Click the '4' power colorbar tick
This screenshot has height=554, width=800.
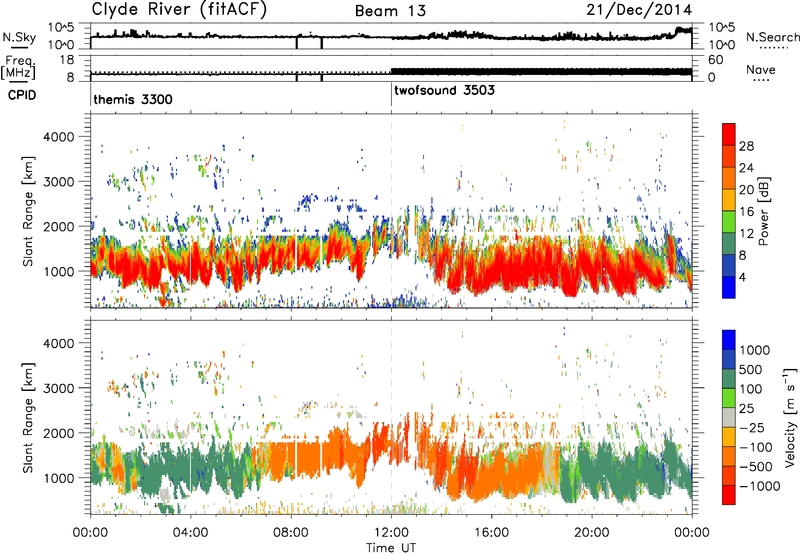742,278
